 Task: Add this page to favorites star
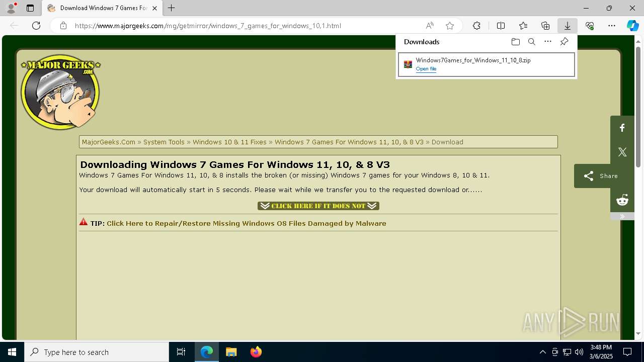tap(450, 26)
